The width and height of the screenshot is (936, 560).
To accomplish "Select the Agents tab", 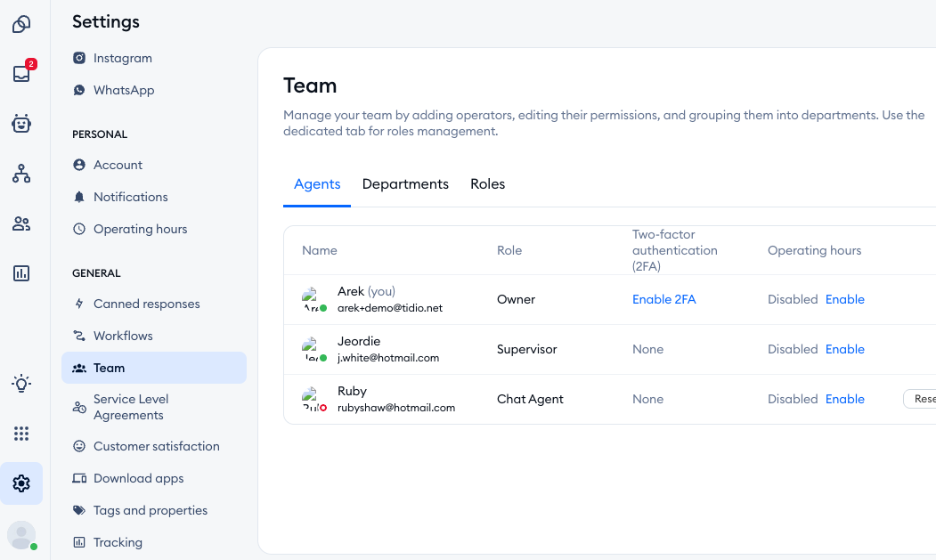I will (317, 184).
